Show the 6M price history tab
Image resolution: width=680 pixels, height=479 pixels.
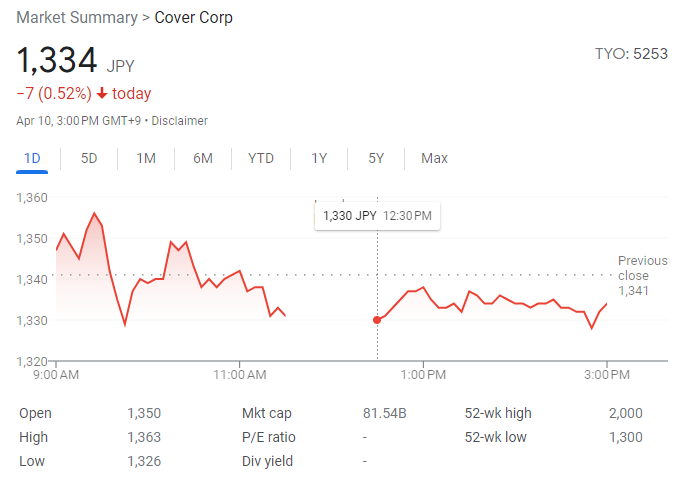[x=203, y=158]
